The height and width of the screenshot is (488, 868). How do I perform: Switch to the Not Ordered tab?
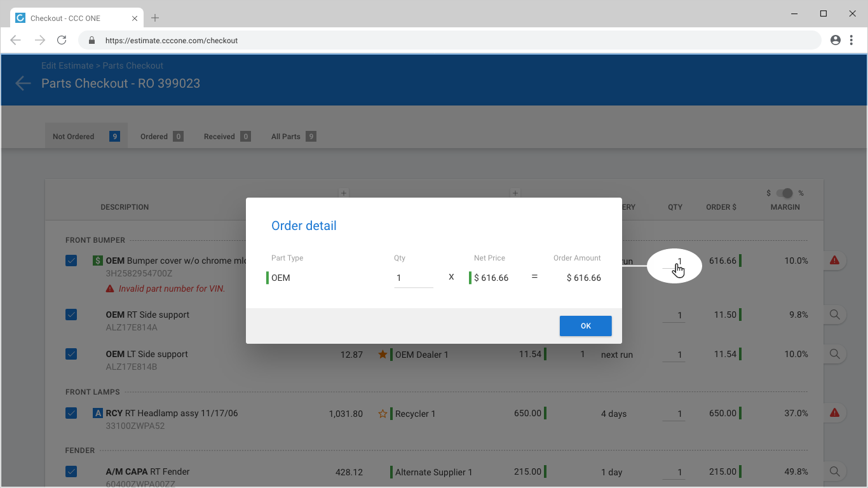[x=86, y=136]
